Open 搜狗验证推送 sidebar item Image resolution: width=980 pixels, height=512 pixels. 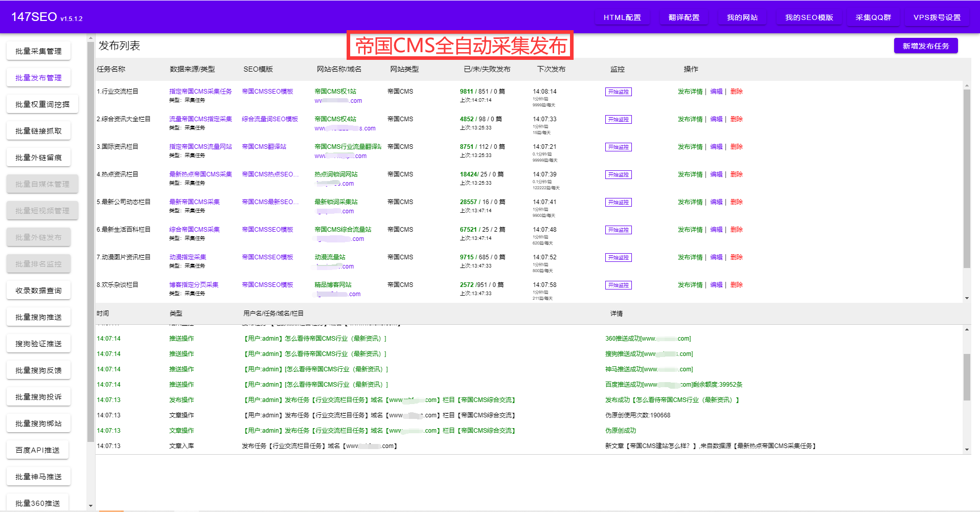coord(38,344)
